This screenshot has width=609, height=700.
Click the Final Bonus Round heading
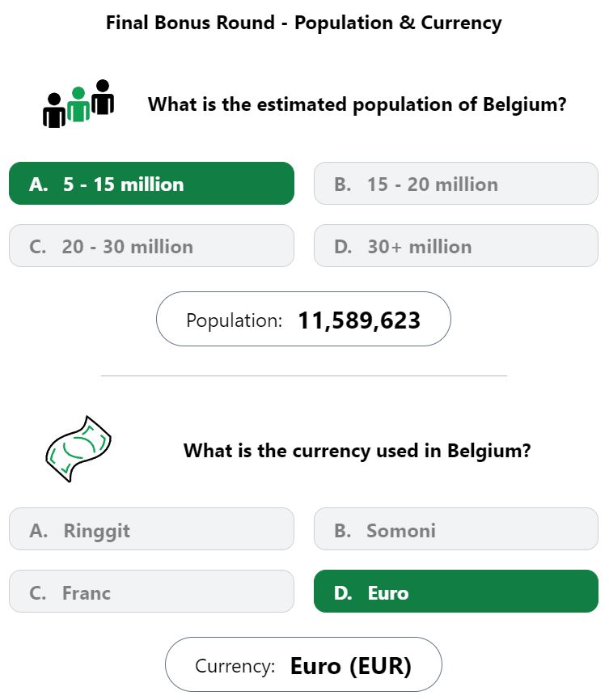[304, 23]
